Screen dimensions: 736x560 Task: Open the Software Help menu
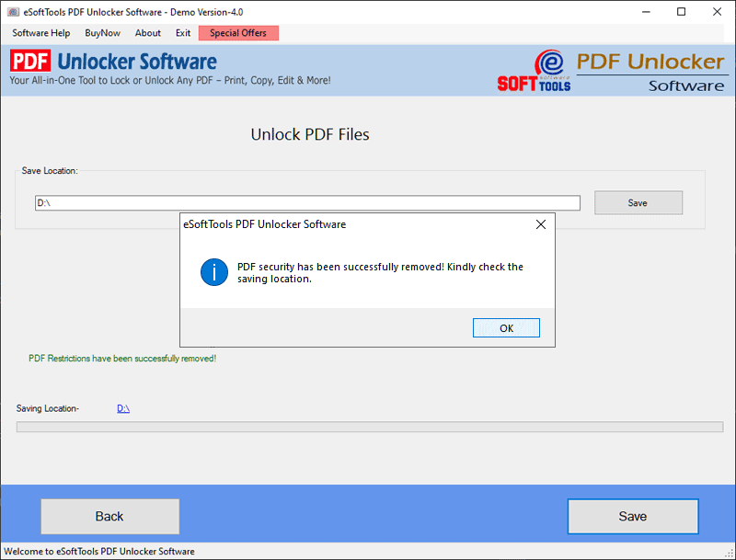tap(40, 32)
